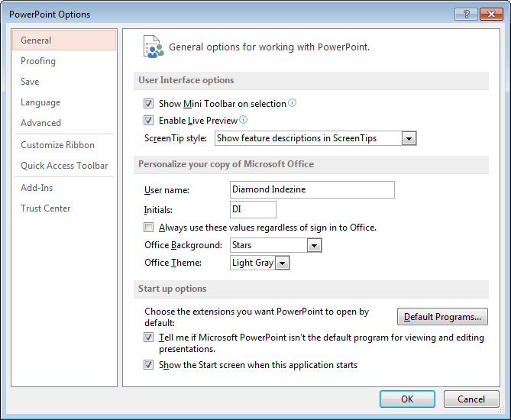Click info icon beside Enable Live Preview
This screenshot has height=420, width=511.
244,120
